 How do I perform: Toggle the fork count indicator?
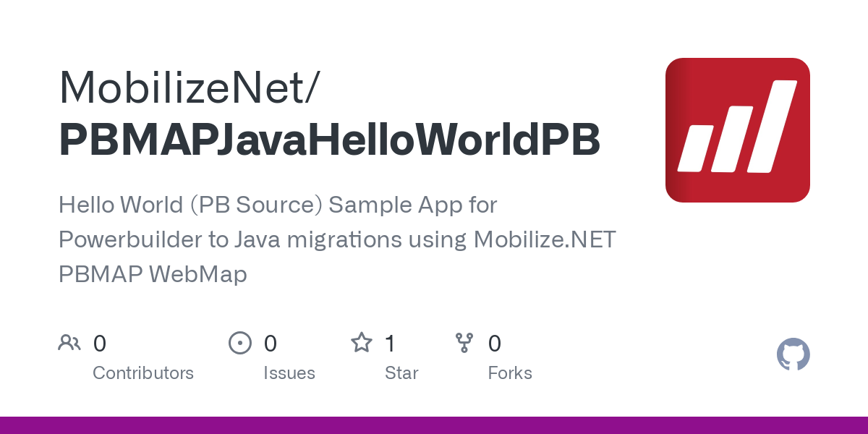[494, 344]
